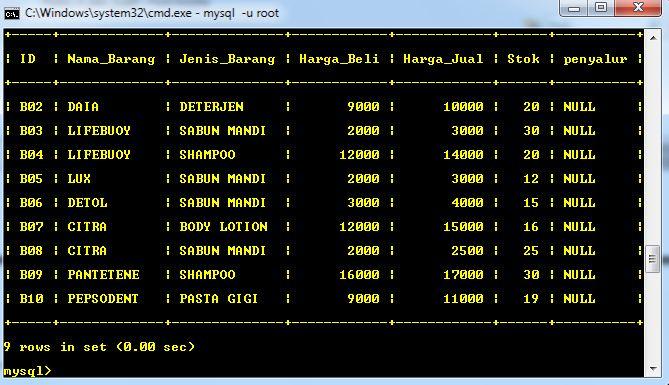
Task: Click the scrollbar track above the thumb
Action: [653, 145]
